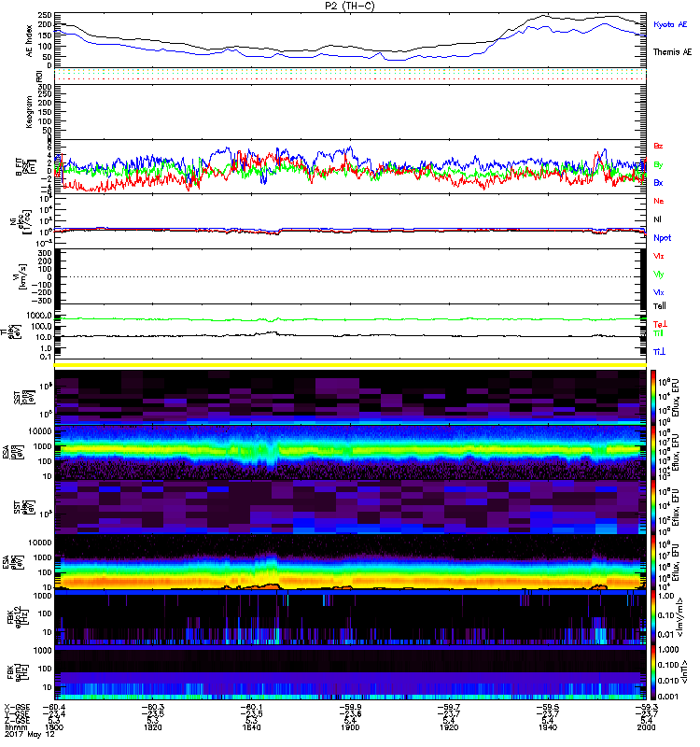Click the blue Vix velocity legend label
This screenshot has height=747, width=700.
658,292
